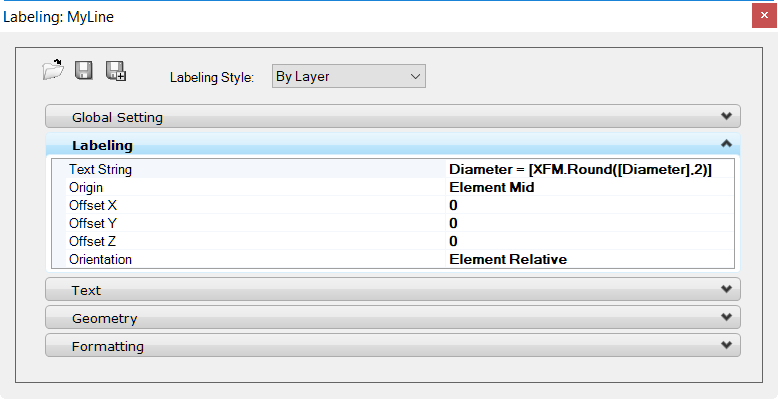The width and height of the screenshot is (778, 399).
Task: Expand the Global Setting section chevron
Action: pyautogui.click(x=726, y=116)
